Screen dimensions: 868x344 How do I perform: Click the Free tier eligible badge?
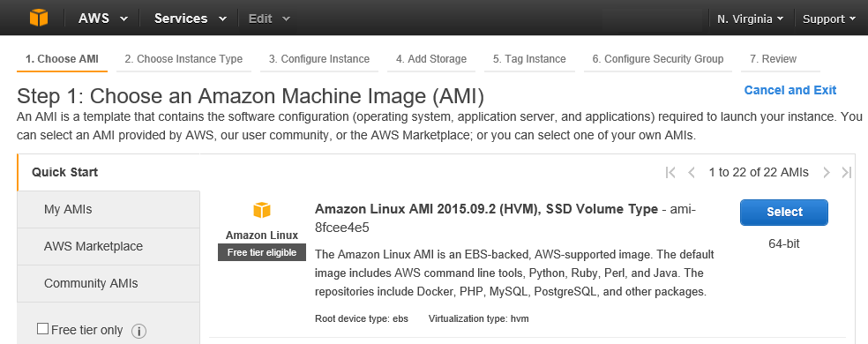point(262,252)
